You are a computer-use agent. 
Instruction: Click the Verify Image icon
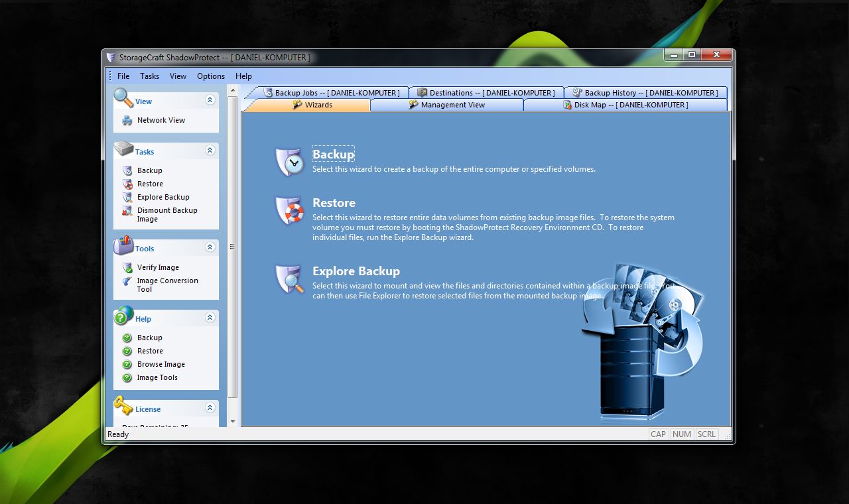tap(127, 267)
